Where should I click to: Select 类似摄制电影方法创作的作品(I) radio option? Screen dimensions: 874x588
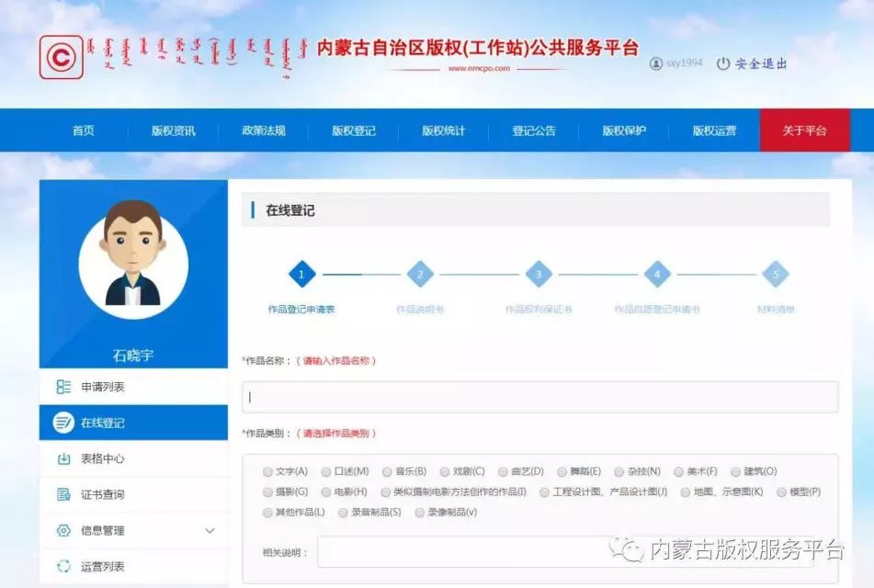click(x=385, y=492)
